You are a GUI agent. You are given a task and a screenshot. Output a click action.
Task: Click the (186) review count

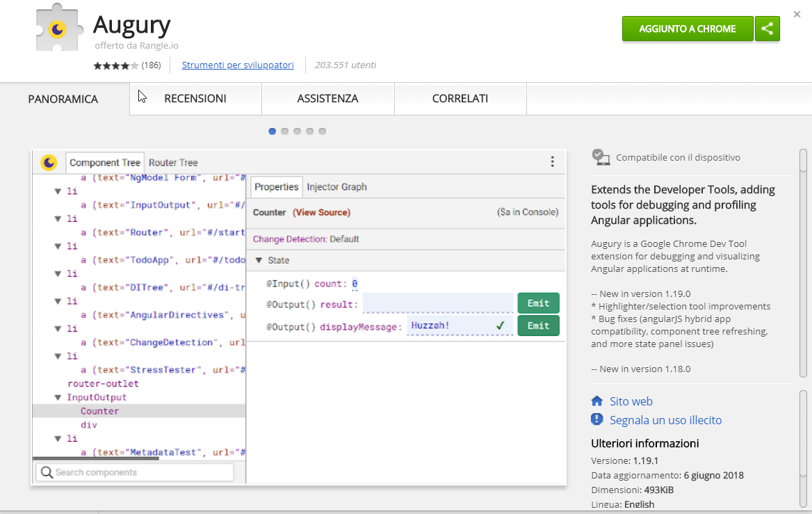(152, 65)
